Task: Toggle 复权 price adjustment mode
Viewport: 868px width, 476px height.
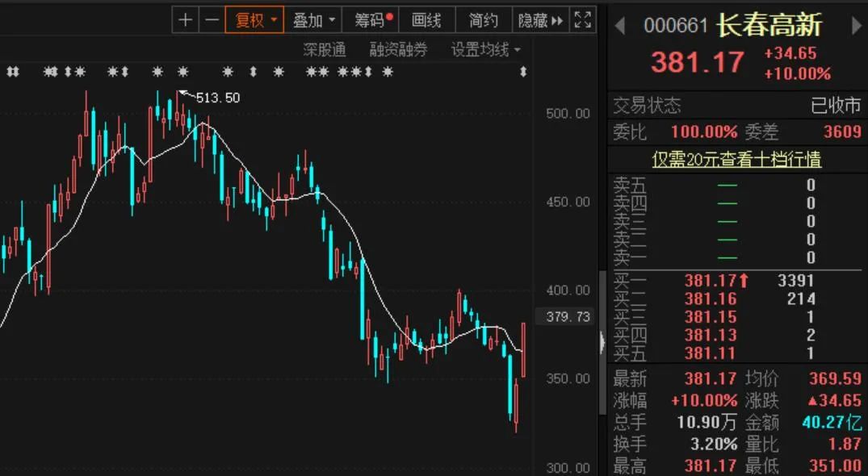Action: coord(249,19)
